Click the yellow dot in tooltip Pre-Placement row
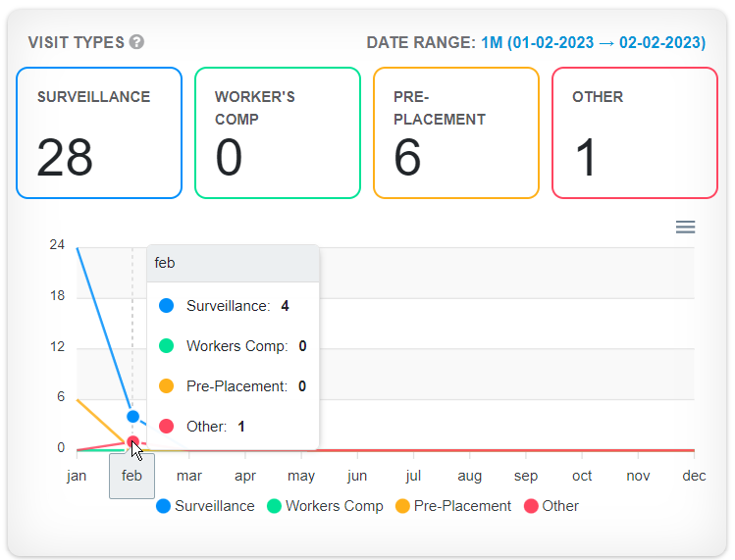735x560 pixels. pyautogui.click(x=166, y=386)
